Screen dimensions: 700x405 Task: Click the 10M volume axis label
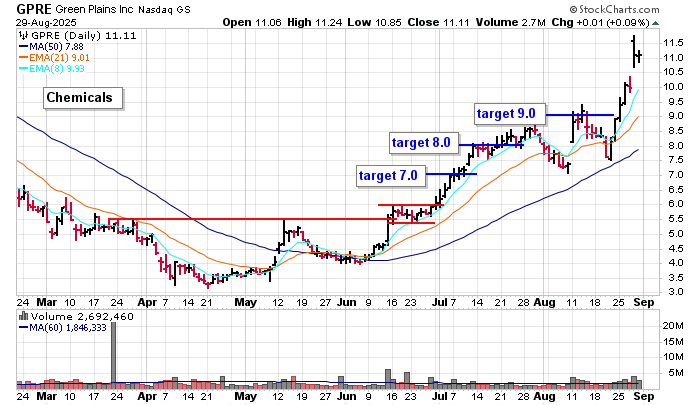[x=673, y=357]
